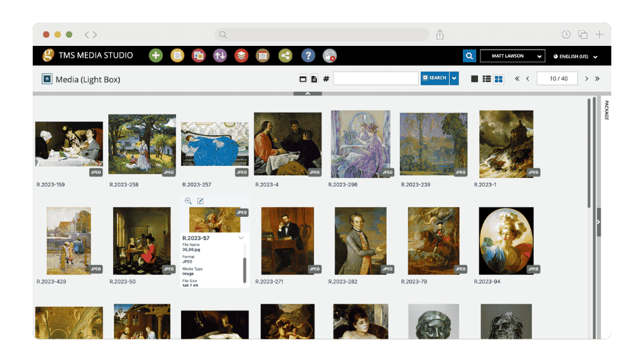Image resolution: width=644 pixels, height=362 pixels.
Task: Click the hash number filter icon
Action: (x=326, y=79)
